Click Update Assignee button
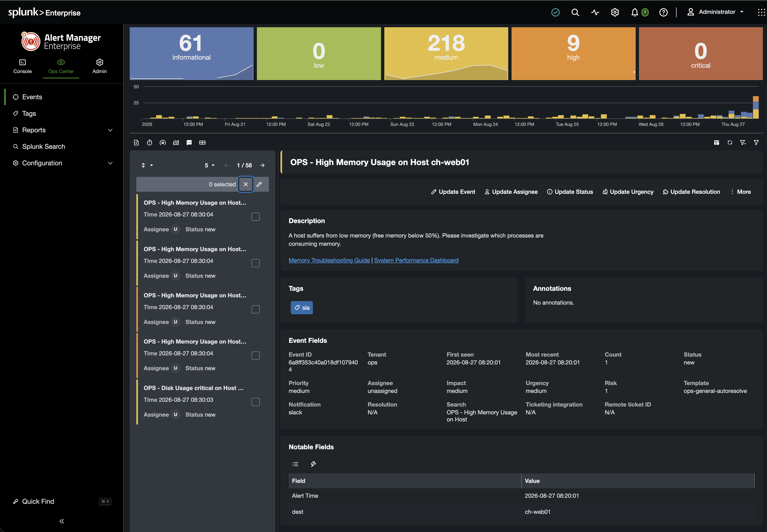This screenshot has width=767, height=532. 511,192
